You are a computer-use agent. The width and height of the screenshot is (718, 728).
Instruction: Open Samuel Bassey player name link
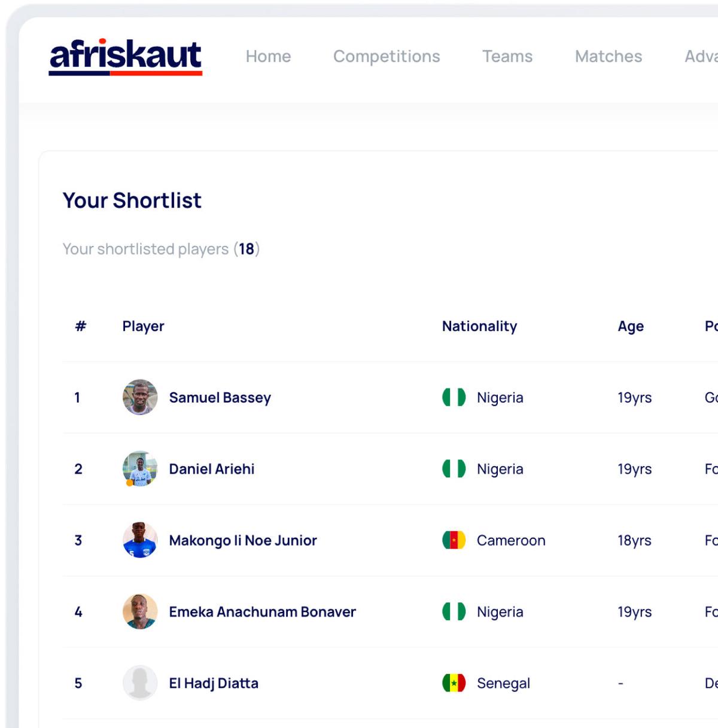tap(220, 398)
